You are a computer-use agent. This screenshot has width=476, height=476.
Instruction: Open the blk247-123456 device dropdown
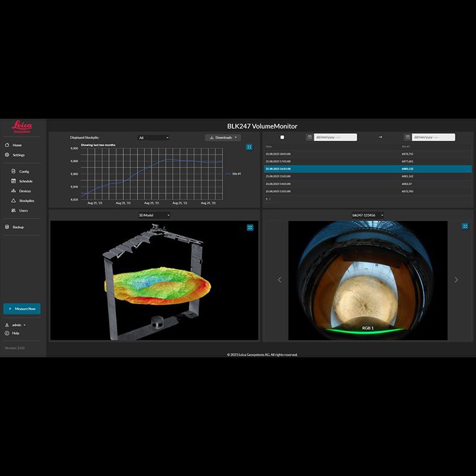coord(367,216)
